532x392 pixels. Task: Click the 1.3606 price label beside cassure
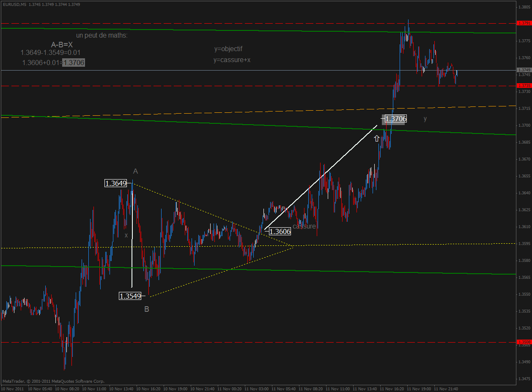coord(280,231)
